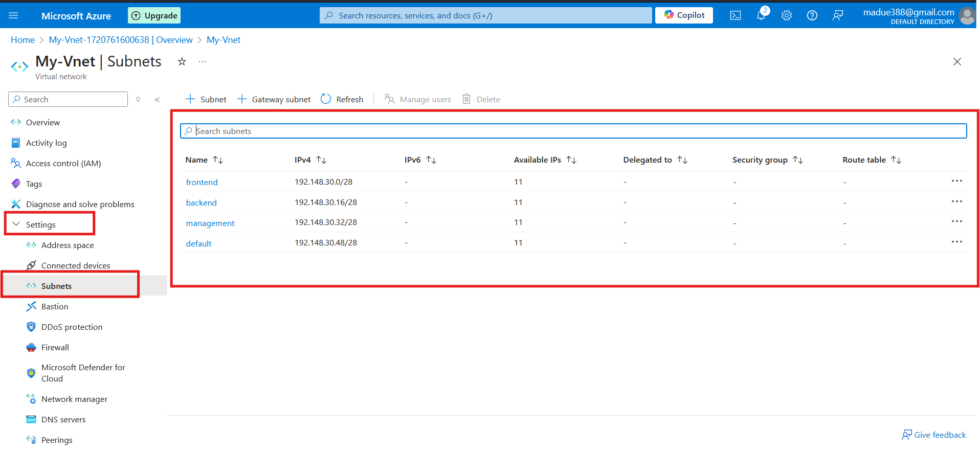Open portal settings gear
This screenshot has height=450, width=980.
tap(787, 15)
